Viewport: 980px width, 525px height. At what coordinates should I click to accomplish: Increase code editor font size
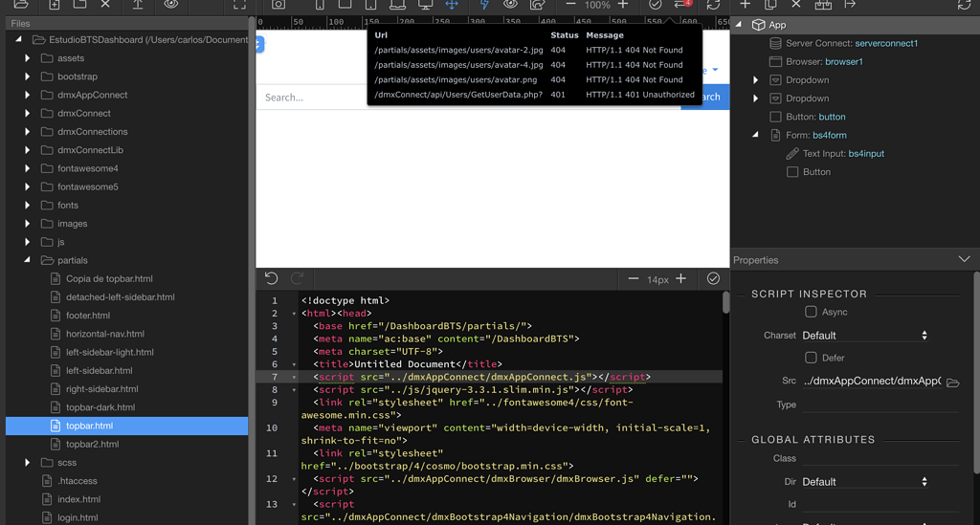click(681, 278)
